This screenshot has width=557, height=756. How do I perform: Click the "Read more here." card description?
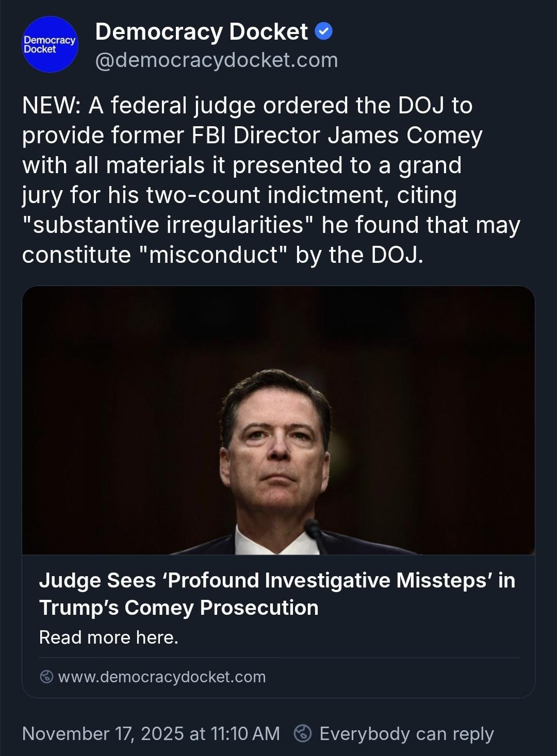(109, 637)
